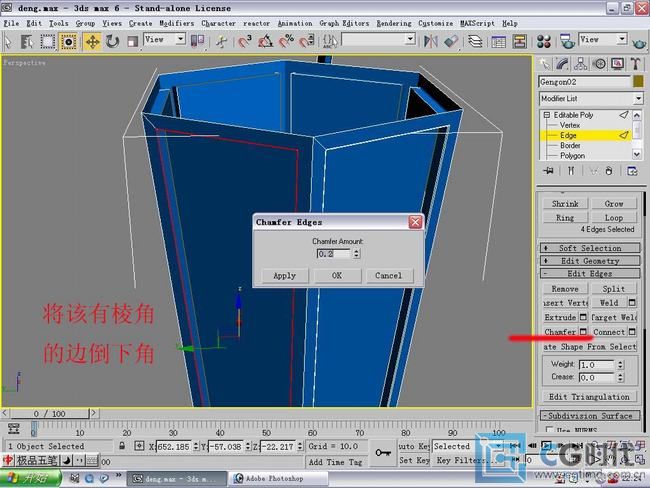Choose Rectangular Selection Region tool
Image resolution: width=650 pixels, height=488 pixels.
coord(47,41)
